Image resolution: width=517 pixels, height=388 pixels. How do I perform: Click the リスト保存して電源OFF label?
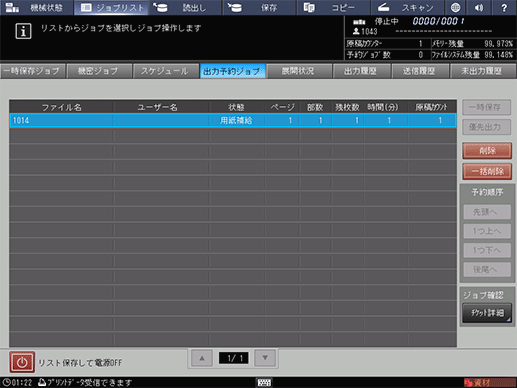pos(80,363)
